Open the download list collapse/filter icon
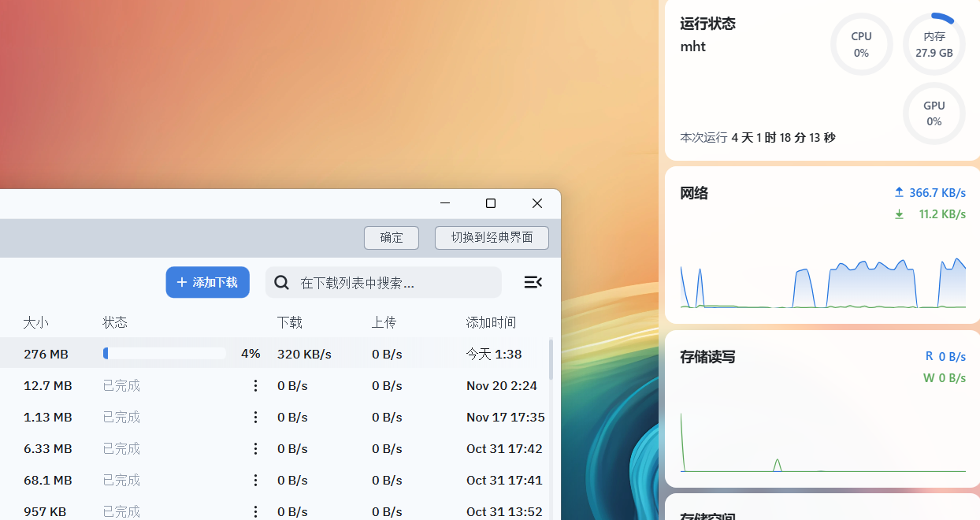This screenshot has width=980, height=520. [x=533, y=281]
